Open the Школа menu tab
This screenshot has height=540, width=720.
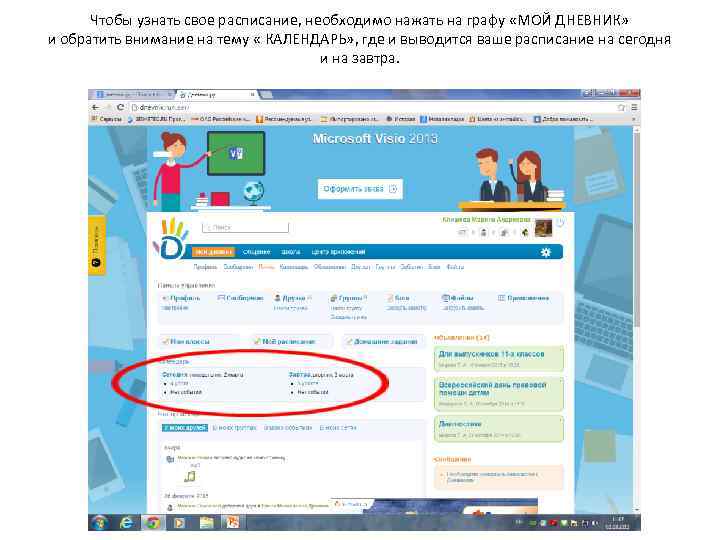coord(290,252)
